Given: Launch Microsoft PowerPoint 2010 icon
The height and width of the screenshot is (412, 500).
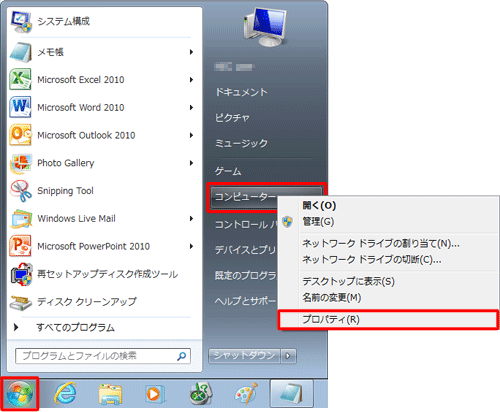Looking at the screenshot, I should 21,246.
